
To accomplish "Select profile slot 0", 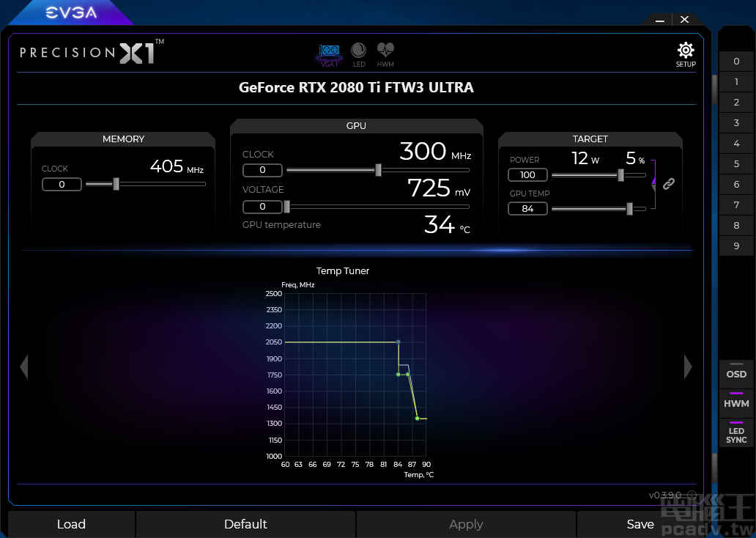I will (736, 62).
